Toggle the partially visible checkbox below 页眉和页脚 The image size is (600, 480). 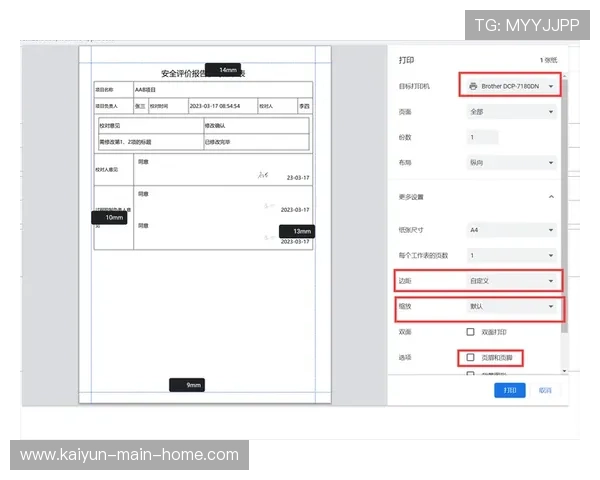[471, 375]
